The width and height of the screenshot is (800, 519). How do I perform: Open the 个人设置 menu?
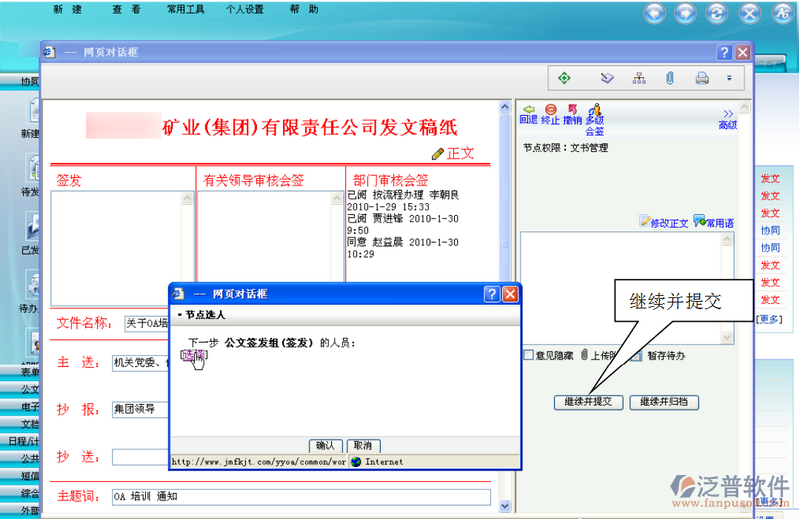coord(244,9)
